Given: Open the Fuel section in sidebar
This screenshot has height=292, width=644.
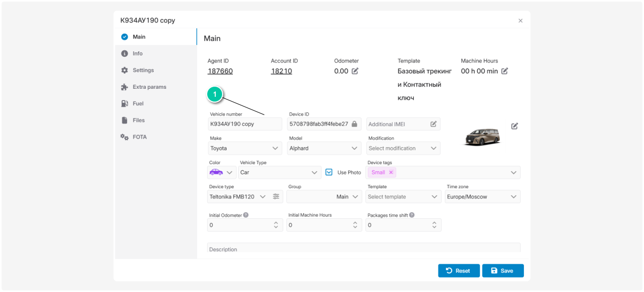Looking at the screenshot, I should tap(138, 103).
